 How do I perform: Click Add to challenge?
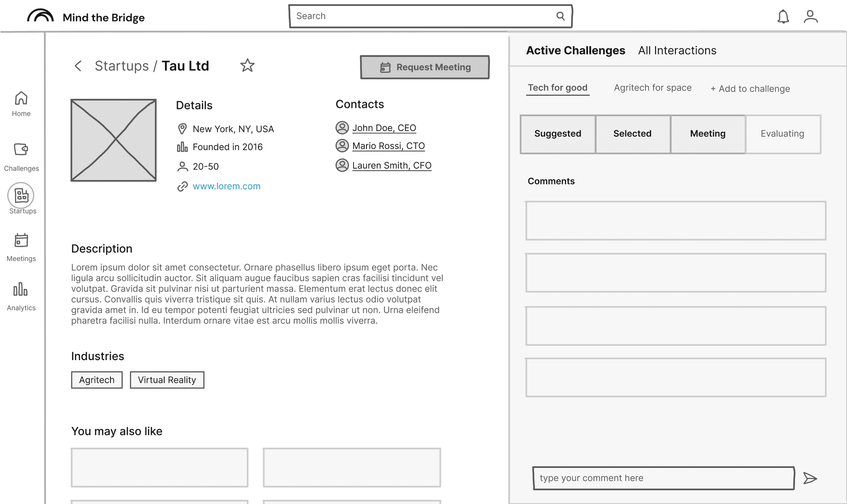[750, 89]
